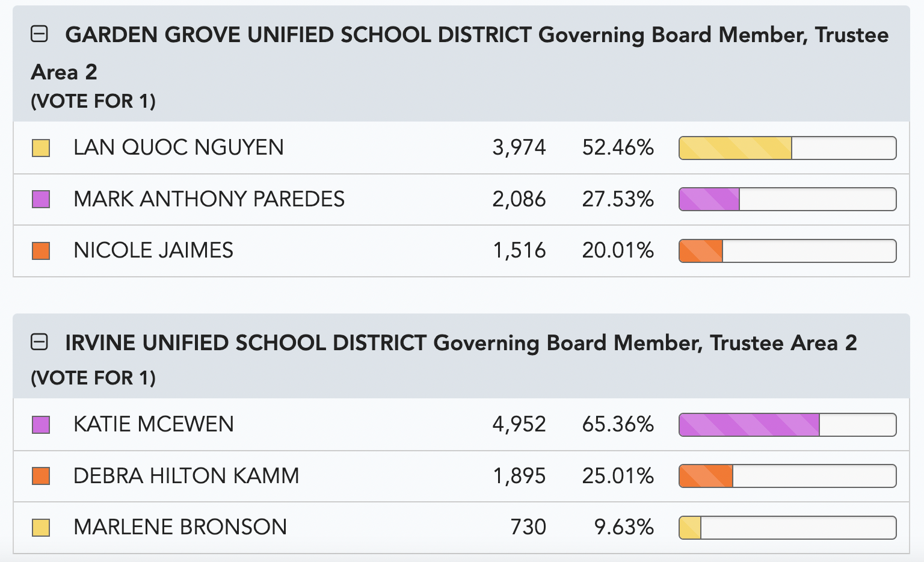Click the 27.53% purple progress bar

point(787,199)
